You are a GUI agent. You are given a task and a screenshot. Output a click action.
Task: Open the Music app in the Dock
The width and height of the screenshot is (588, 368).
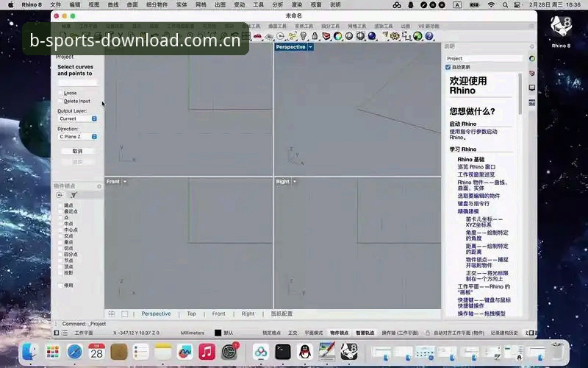207,352
